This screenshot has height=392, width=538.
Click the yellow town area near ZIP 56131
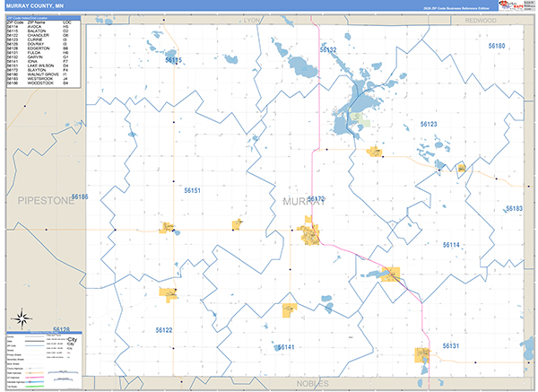point(421,354)
